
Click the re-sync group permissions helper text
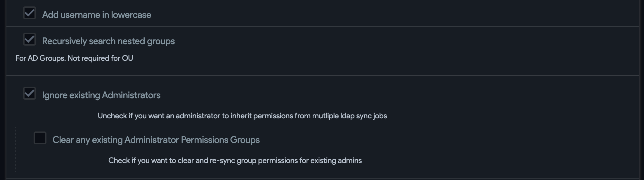(x=235, y=160)
